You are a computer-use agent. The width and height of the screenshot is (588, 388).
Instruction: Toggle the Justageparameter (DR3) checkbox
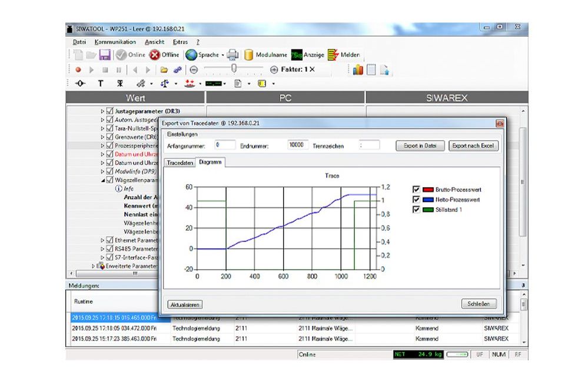tap(109, 111)
